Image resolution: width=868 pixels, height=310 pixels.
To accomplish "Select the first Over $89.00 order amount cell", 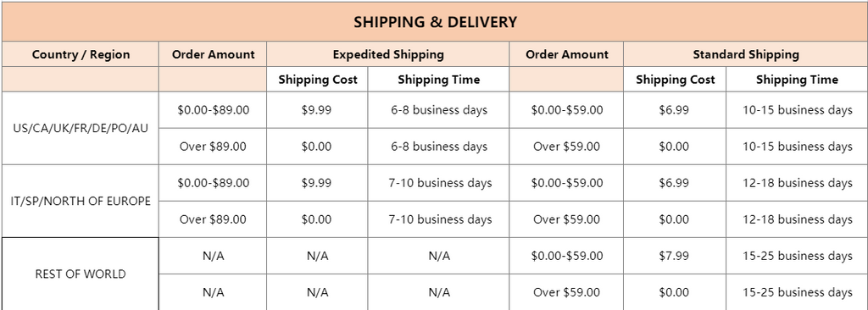I will point(213,147).
